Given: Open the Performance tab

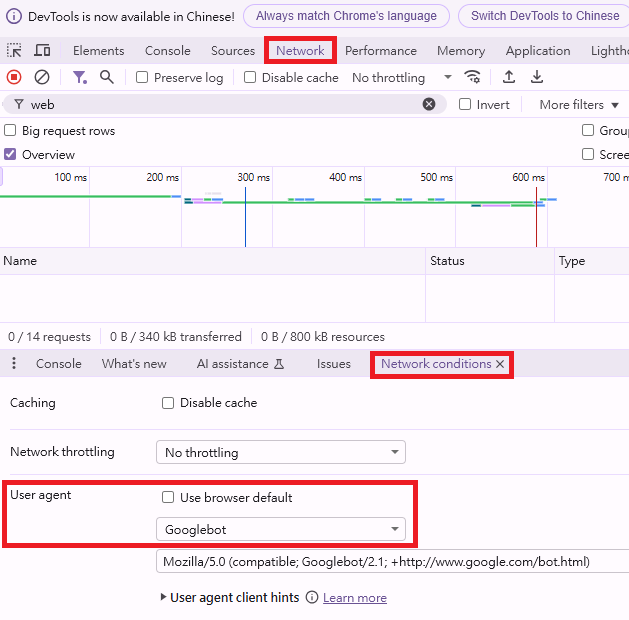Looking at the screenshot, I should pos(381,51).
